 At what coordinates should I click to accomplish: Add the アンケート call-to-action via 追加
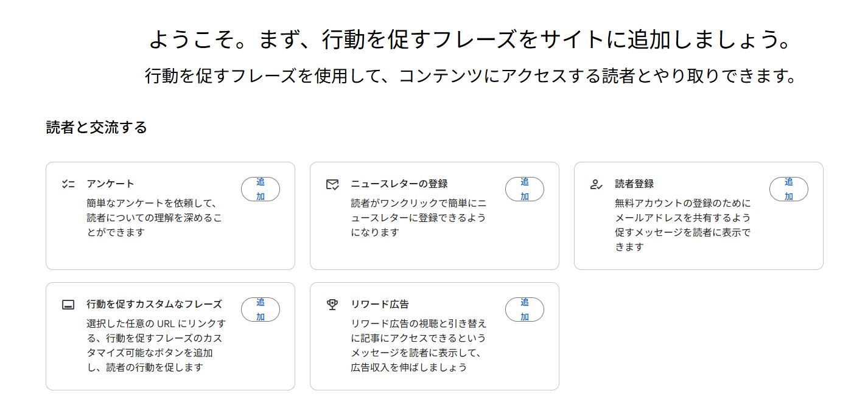260,189
